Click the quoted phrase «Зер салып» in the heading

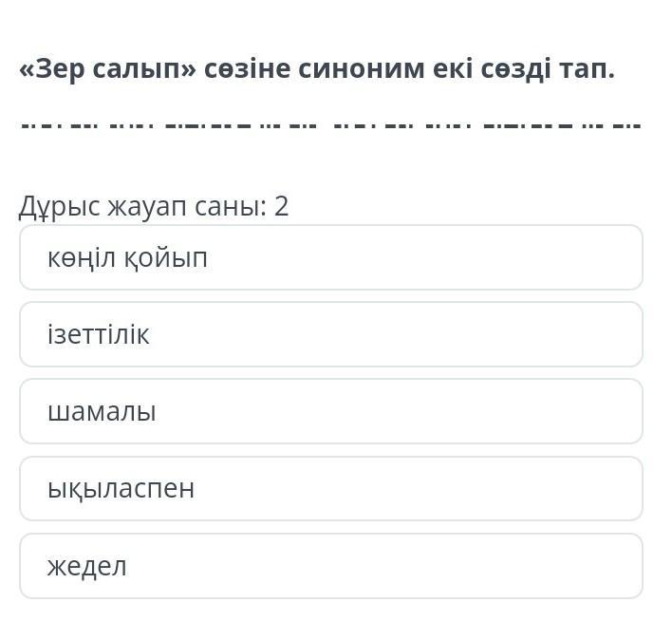pyautogui.click(x=107, y=69)
